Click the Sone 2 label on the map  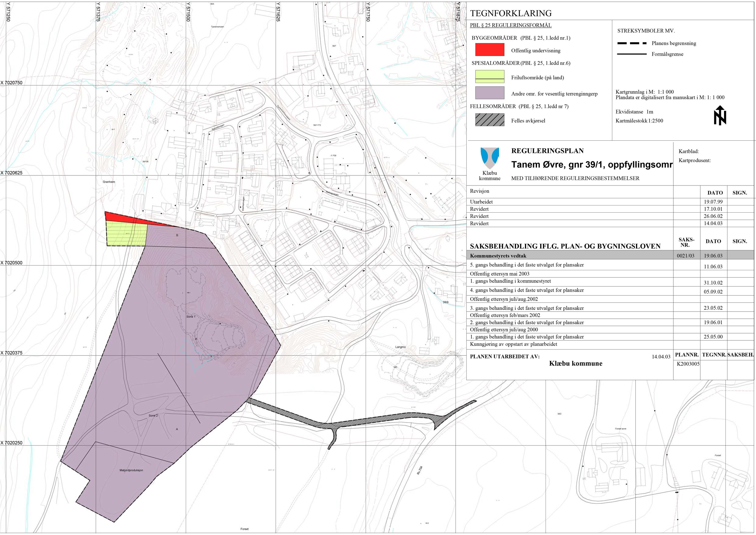(x=153, y=416)
